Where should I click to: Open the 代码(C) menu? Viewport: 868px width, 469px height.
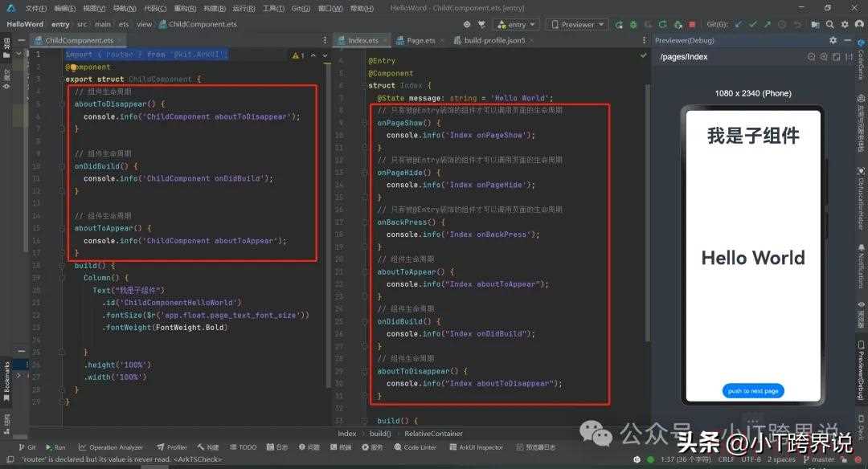click(154, 8)
